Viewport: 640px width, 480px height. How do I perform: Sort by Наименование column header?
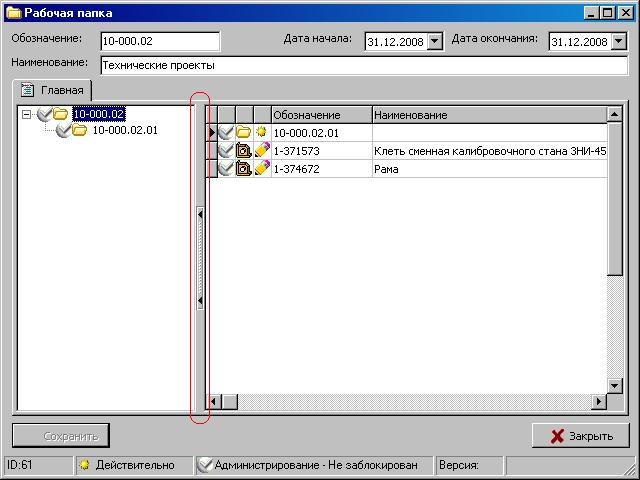[x=489, y=115]
